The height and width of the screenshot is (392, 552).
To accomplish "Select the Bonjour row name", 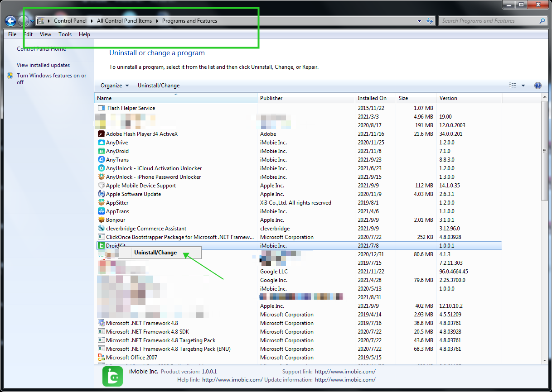I will [116, 220].
